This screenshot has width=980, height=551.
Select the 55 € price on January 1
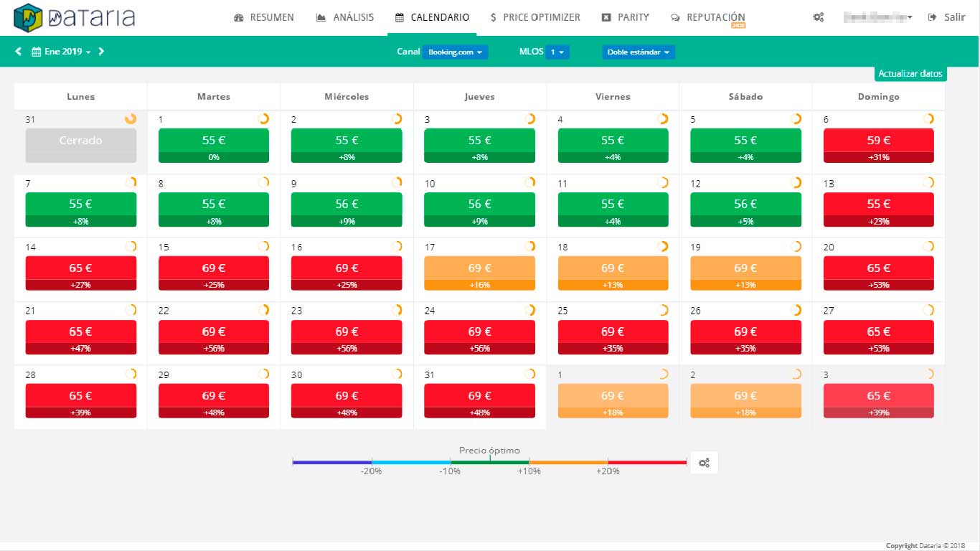[213, 141]
